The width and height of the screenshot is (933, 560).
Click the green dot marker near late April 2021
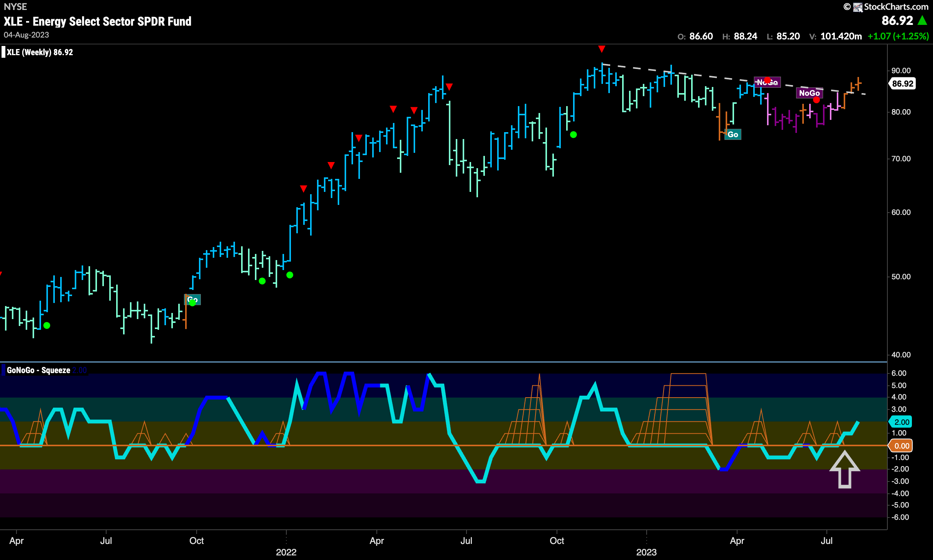point(47,325)
